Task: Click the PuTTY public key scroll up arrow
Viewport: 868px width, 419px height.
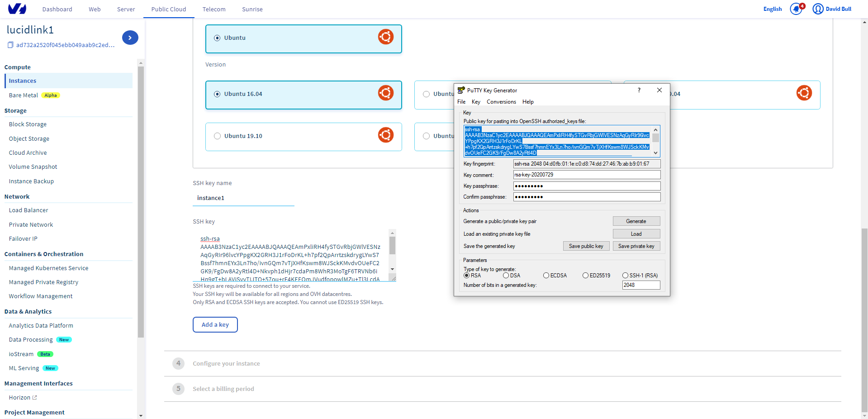Action: tap(655, 130)
